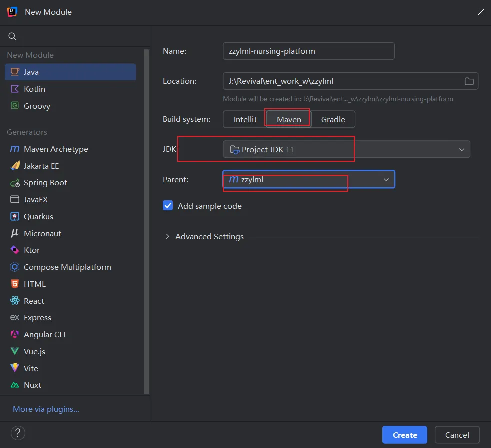Click the module Name input field
Image resolution: width=491 pixels, height=448 pixels.
point(308,51)
